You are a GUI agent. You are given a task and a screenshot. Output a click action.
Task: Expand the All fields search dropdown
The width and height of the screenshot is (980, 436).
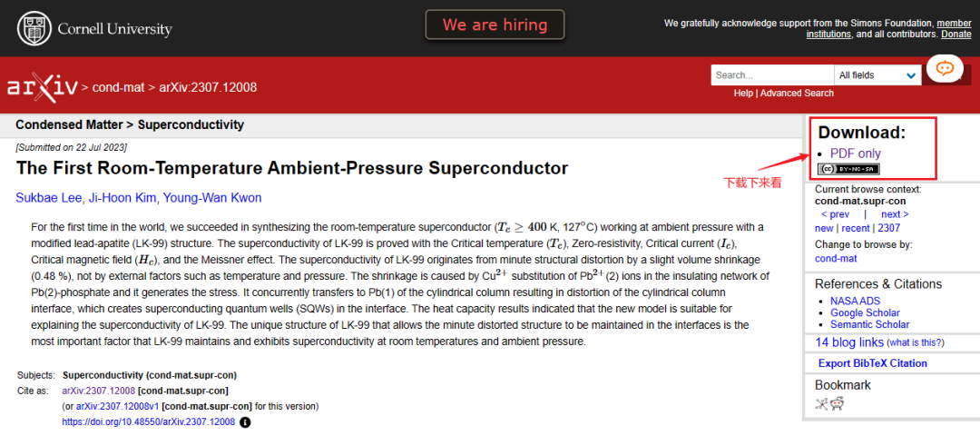pos(877,75)
